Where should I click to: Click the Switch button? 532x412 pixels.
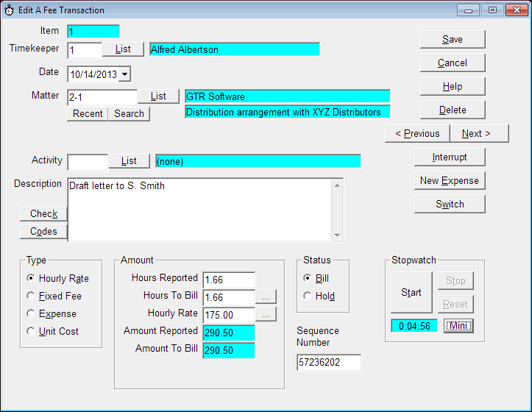pyautogui.click(x=450, y=204)
